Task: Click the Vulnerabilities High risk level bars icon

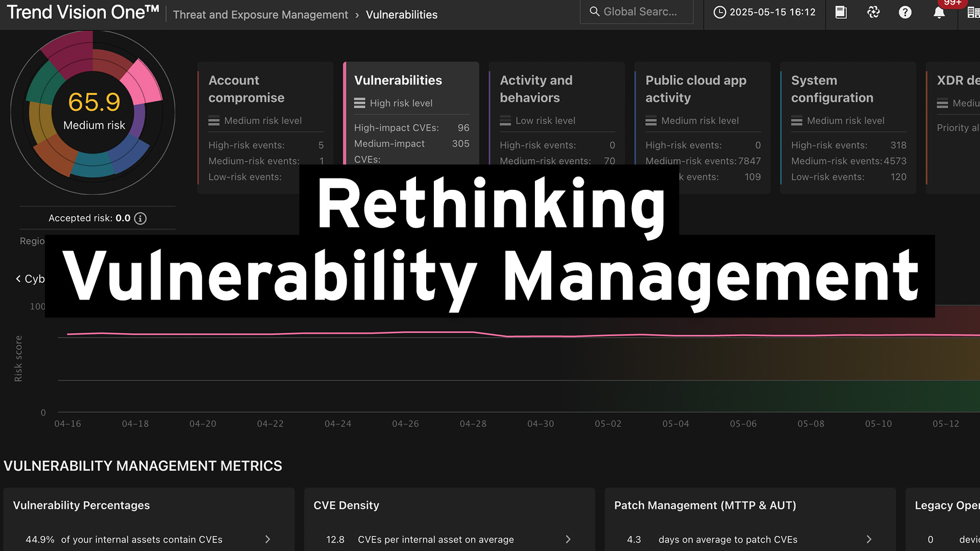Action: (x=360, y=103)
